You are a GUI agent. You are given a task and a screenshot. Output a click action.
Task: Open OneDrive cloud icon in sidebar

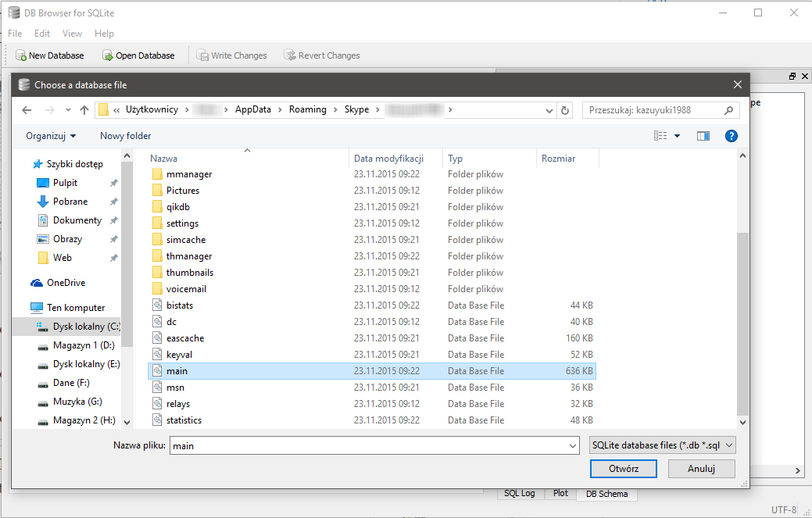[37, 283]
